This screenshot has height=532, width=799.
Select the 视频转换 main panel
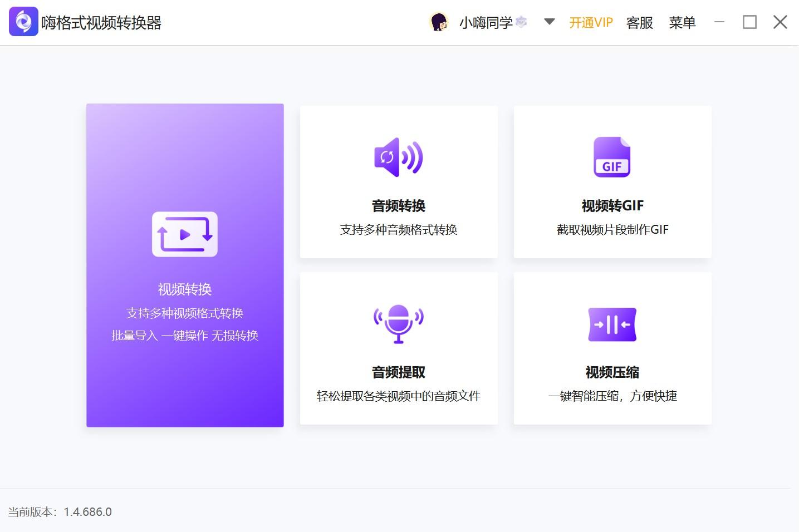click(x=185, y=265)
